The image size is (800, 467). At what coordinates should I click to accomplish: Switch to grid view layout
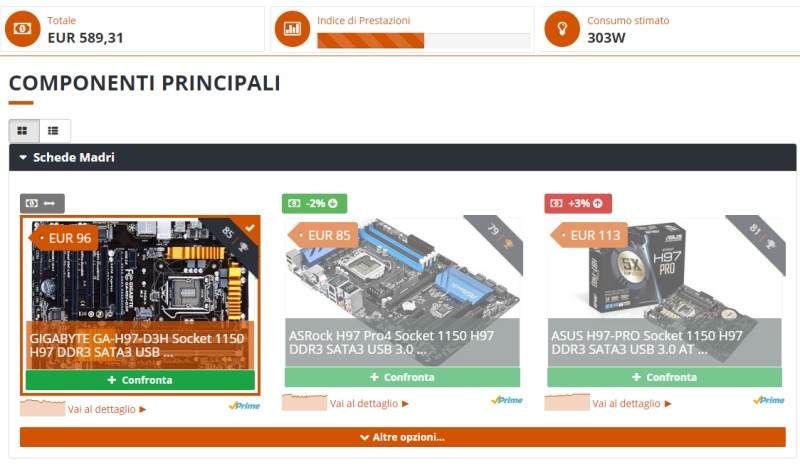24,131
